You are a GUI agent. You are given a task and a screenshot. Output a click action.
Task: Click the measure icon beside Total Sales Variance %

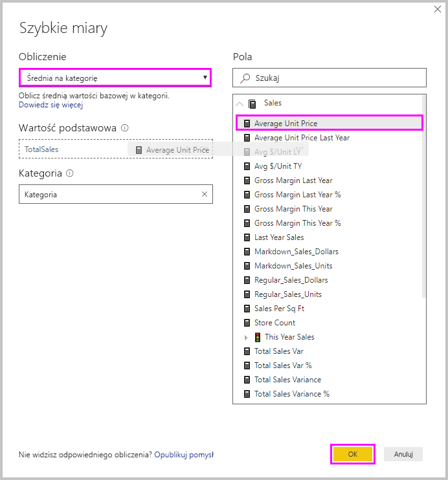[x=247, y=394]
